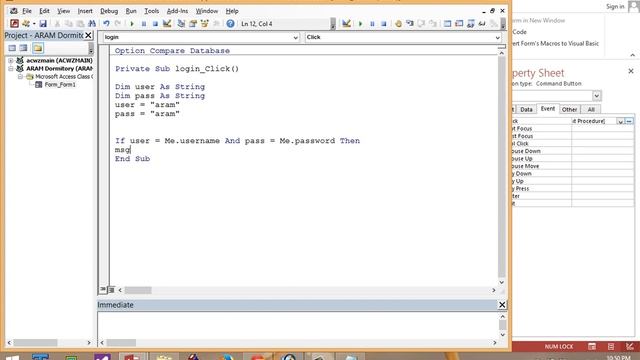640x360 pixels.
Task: Click the Find binoculars icon
Action: point(92,24)
